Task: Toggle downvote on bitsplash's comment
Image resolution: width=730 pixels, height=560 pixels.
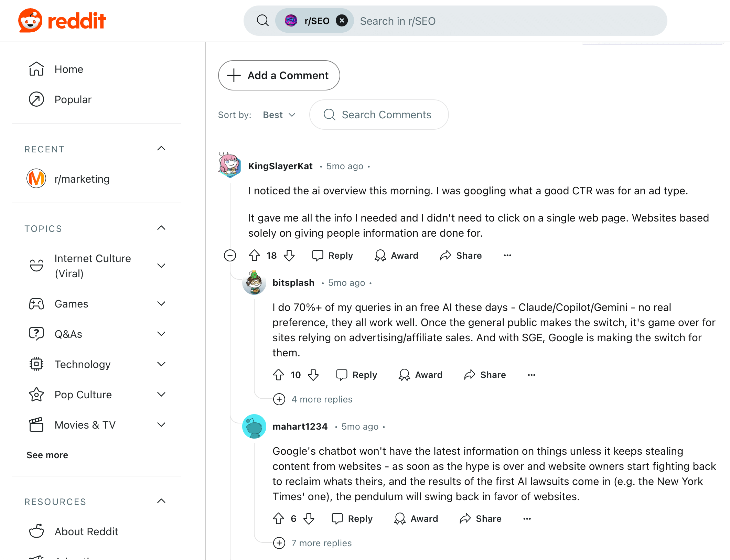Action: click(313, 375)
